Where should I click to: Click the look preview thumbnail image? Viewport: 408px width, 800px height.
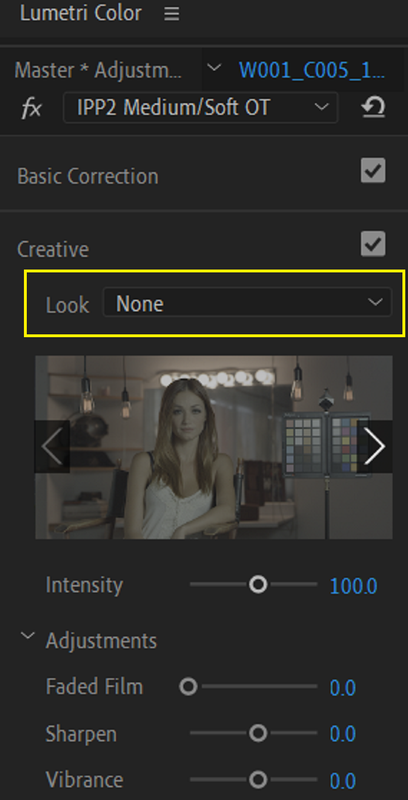[x=214, y=447]
